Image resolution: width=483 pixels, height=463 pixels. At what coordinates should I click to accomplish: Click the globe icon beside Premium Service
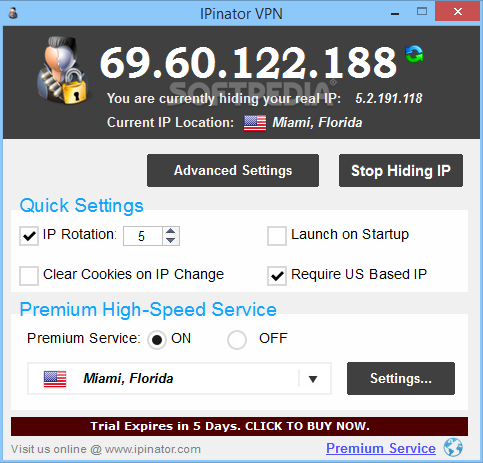tap(453, 447)
